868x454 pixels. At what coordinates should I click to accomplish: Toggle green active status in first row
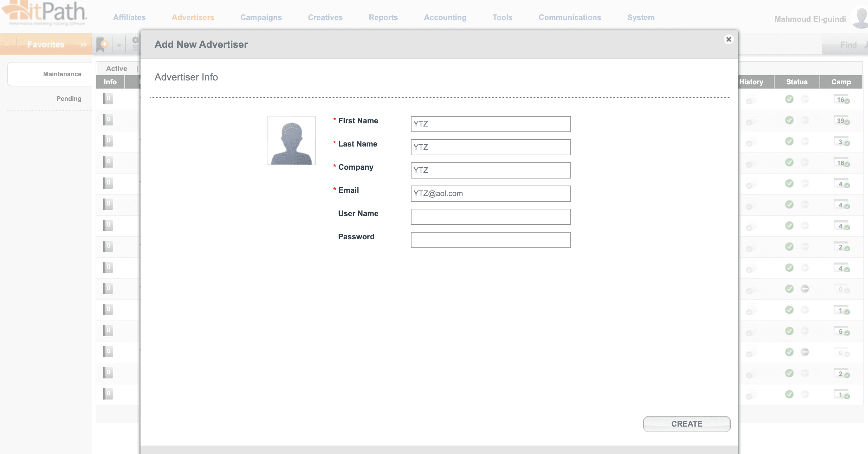[x=789, y=99]
